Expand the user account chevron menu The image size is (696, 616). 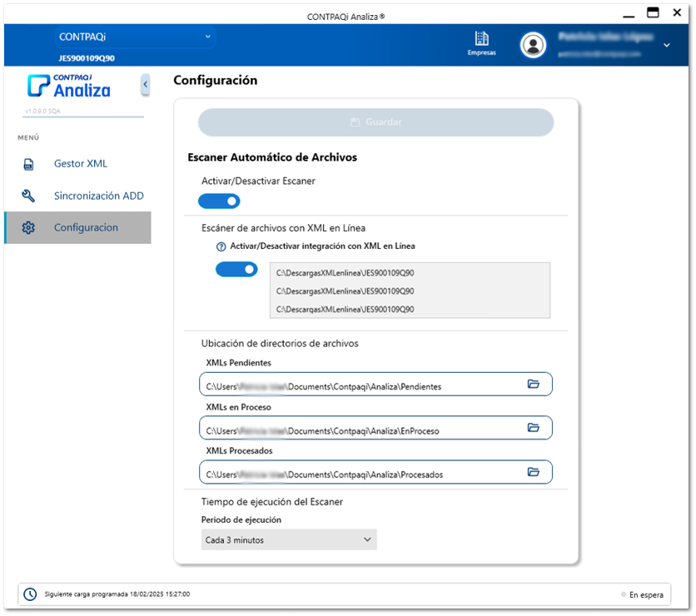click(x=666, y=45)
